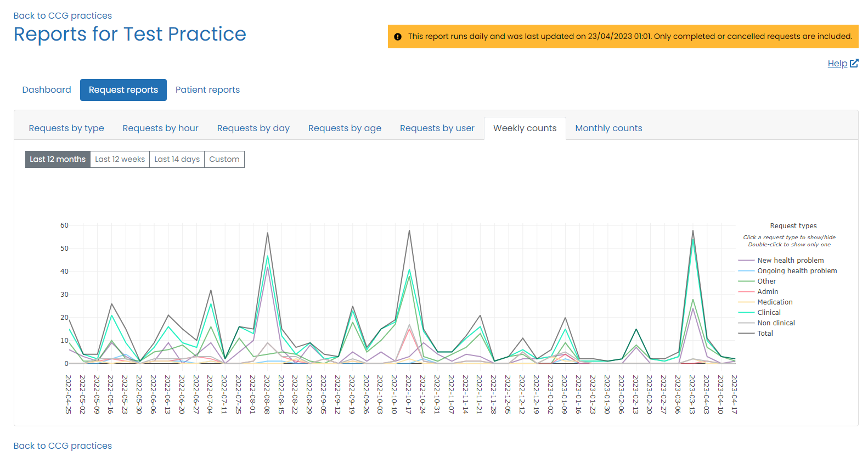Image resolution: width=868 pixels, height=457 pixels.
Task: Click the warning info icon in yellow banner
Action: tap(398, 37)
